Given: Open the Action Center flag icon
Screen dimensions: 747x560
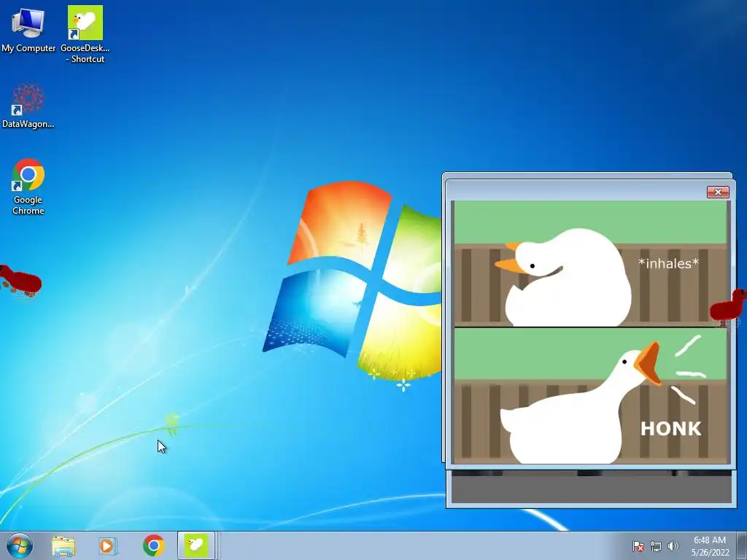Looking at the screenshot, I should coord(638,546).
